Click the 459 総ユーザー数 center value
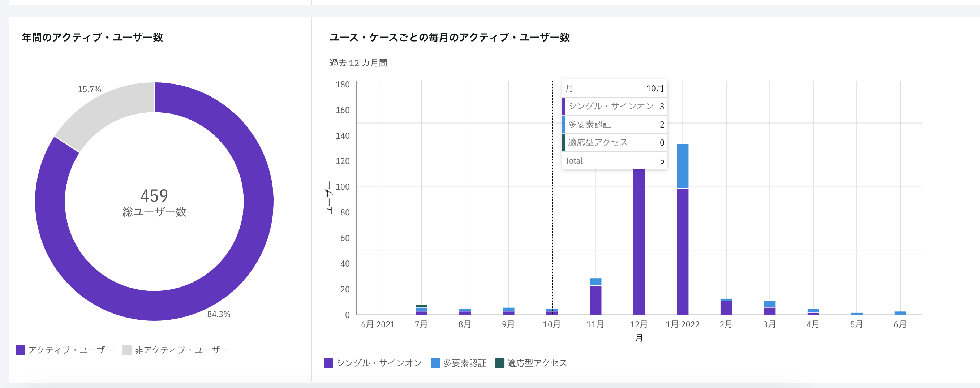 point(154,203)
